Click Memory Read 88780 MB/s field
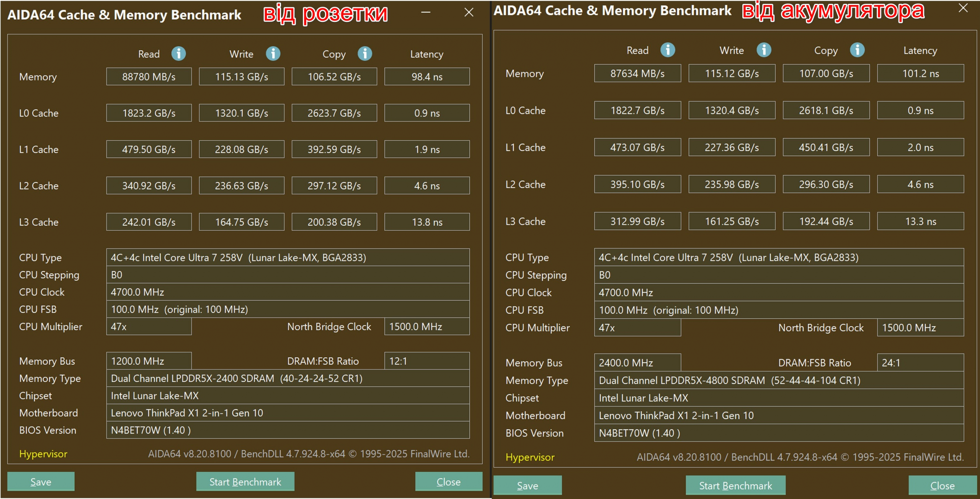Image resolution: width=980 pixels, height=499 pixels. point(149,77)
